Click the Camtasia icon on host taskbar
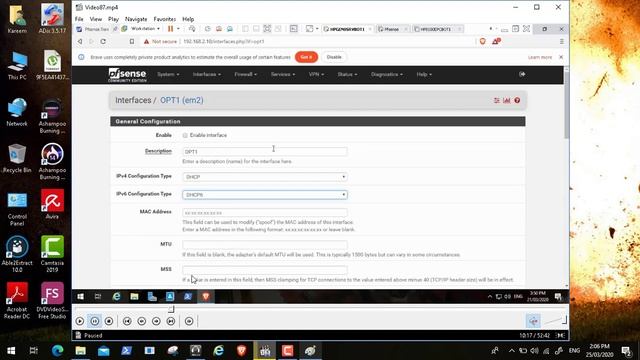Viewport: 640px width, 360px height. [x=287, y=351]
